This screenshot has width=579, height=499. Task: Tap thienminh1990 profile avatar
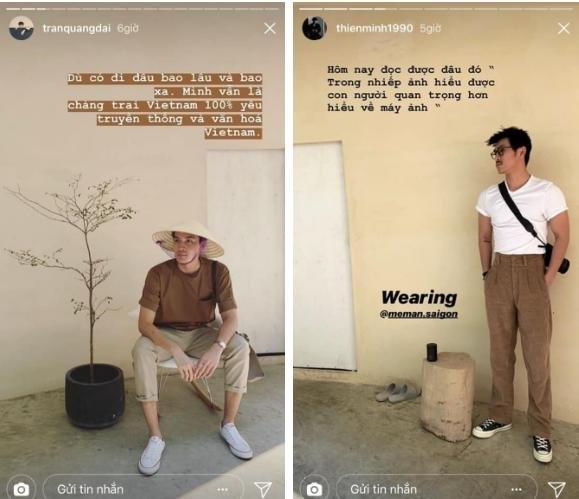point(315,28)
